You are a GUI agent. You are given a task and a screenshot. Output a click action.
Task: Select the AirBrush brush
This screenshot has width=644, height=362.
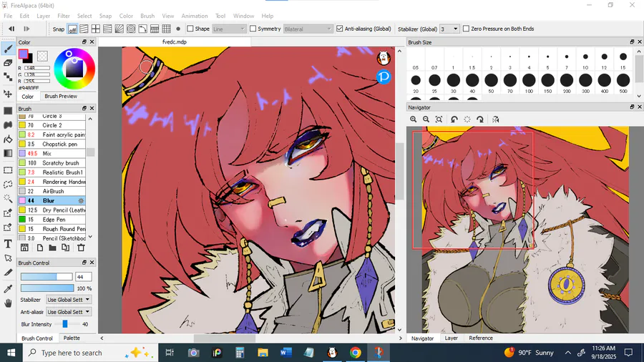52,191
